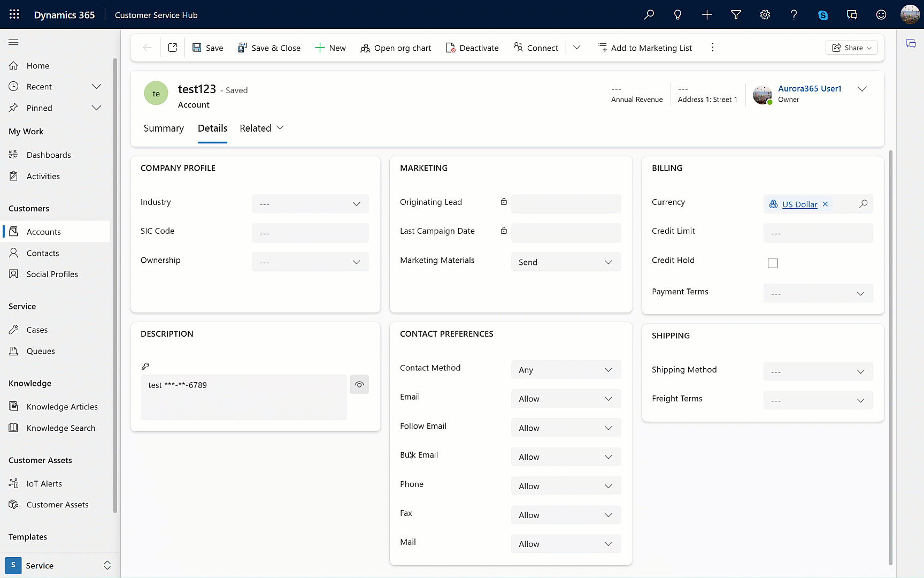This screenshot has height=578, width=924.
Task: Toggle the Credit Hold checkbox
Action: click(x=773, y=263)
